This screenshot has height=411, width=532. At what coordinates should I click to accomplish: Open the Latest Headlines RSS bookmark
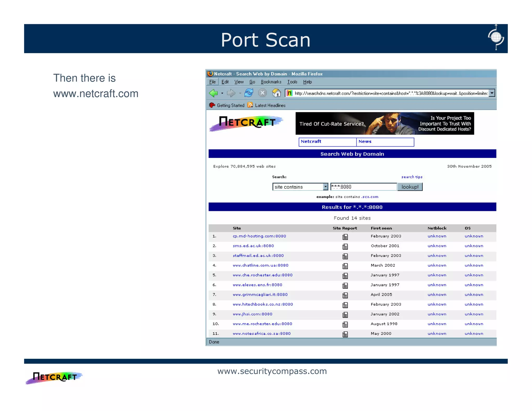pyautogui.click(x=267, y=105)
